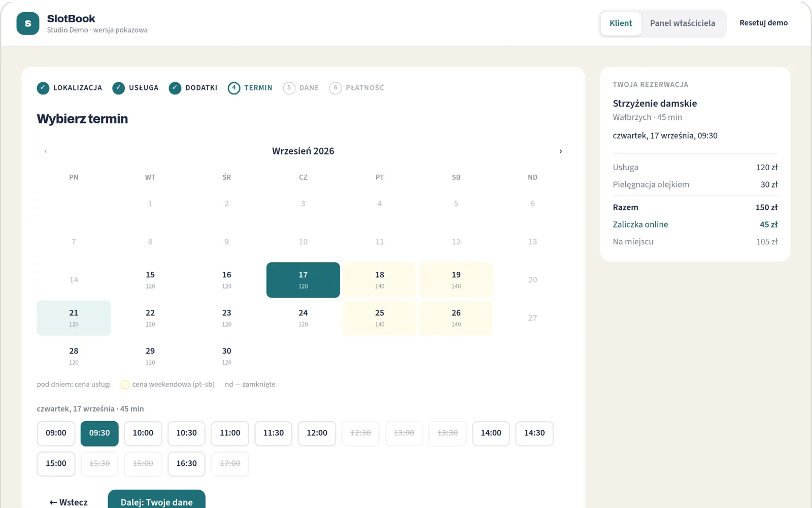This screenshot has height=508, width=812.
Task: Select September 17 in calendar
Action: pos(303,280)
